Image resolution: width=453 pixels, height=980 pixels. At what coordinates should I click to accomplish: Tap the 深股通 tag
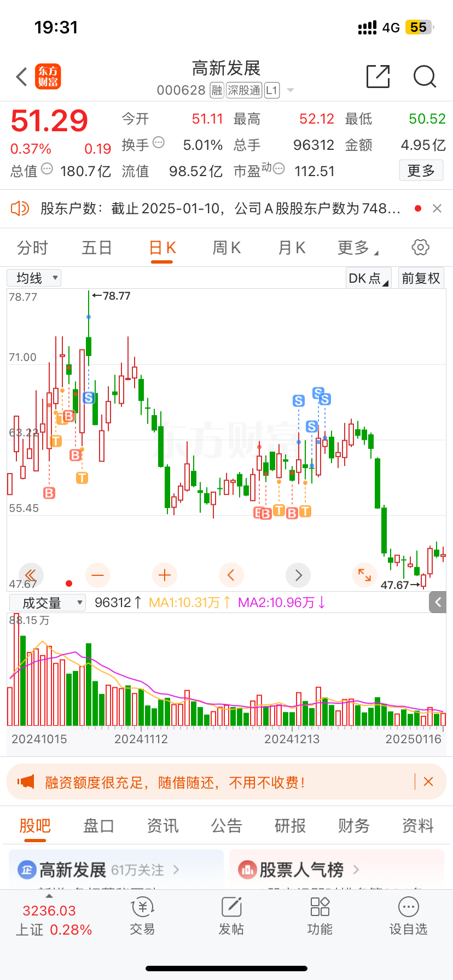pyautogui.click(x=244, y=90)
